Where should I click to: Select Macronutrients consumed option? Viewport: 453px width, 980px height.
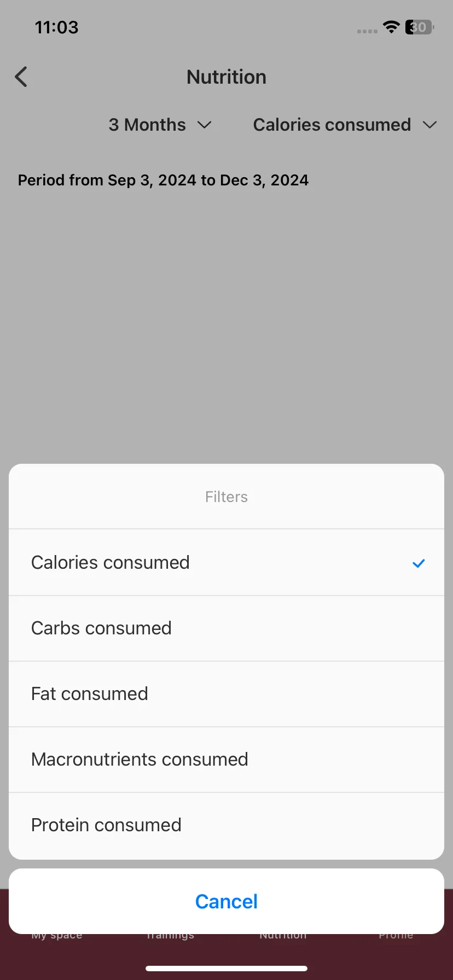click(x=226, y=760)
